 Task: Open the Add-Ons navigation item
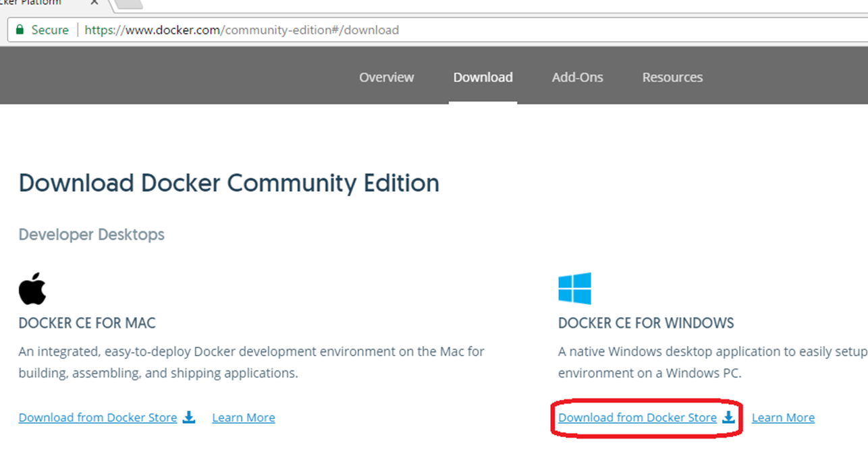(x=577, y=77)
